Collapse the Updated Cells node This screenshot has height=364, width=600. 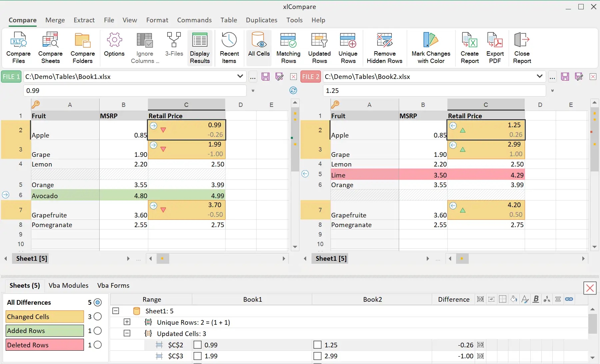coord(127,333)
